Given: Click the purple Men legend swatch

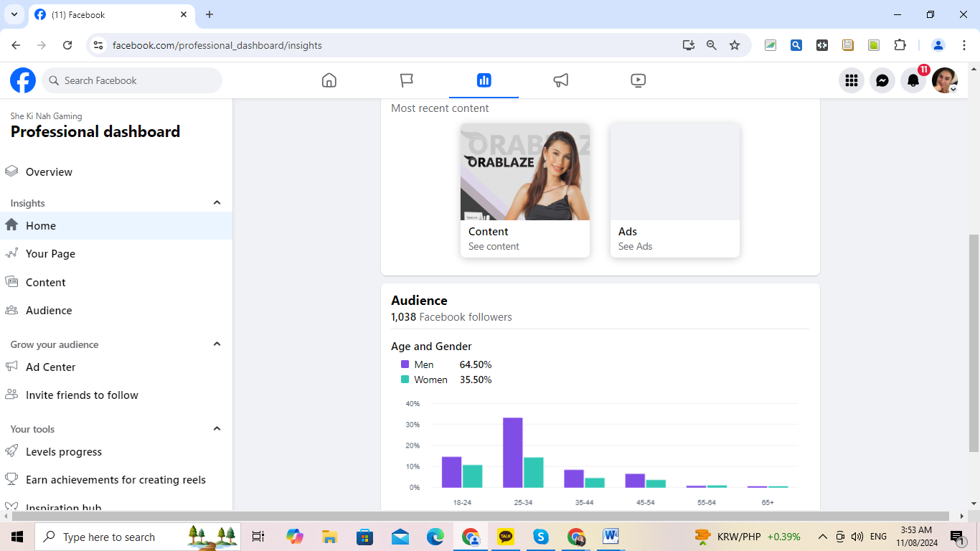Looking at the screenshot, I should (x=405, y=364).
